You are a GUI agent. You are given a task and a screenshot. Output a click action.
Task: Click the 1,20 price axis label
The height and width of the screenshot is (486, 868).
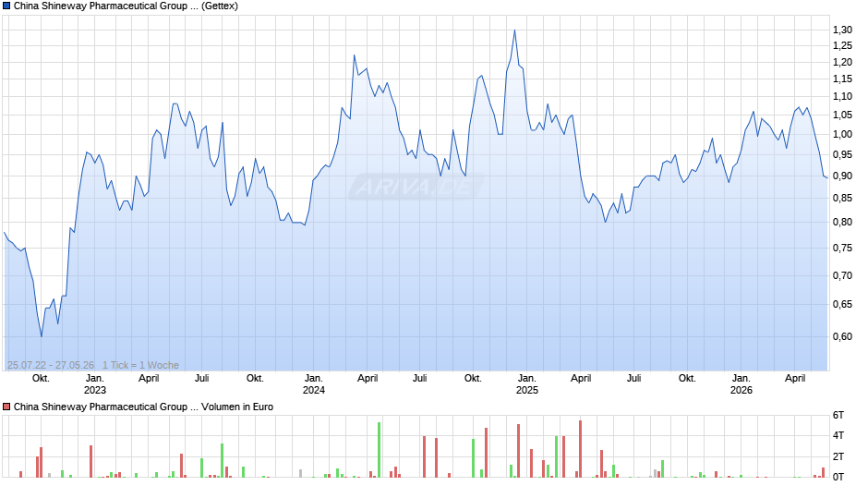(842, 63)
